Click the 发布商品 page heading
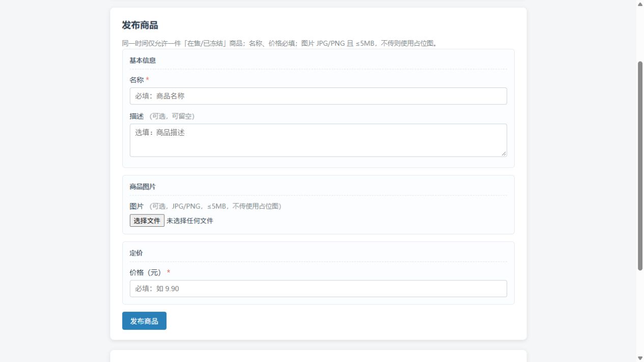This screenshot has height=362, width=644. point(140,25)
